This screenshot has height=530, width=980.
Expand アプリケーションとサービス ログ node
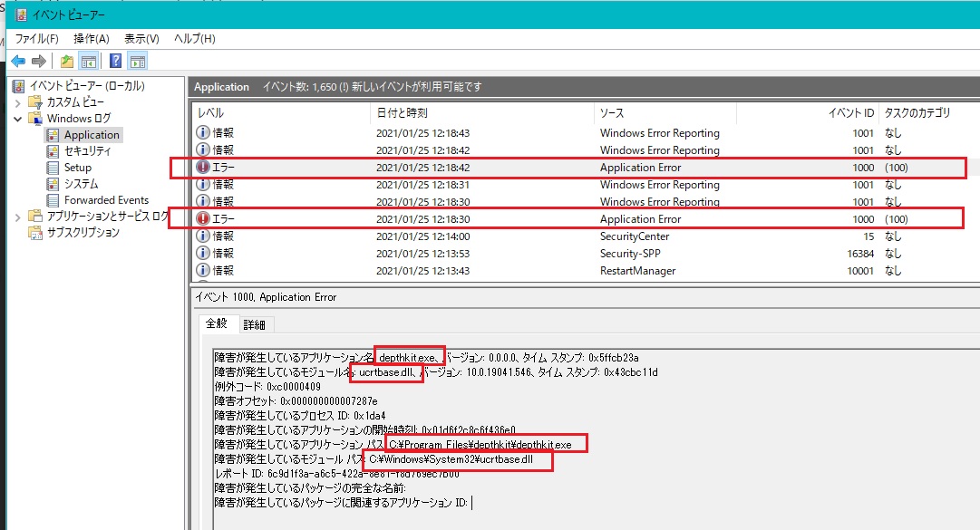(x=17, y=217)
